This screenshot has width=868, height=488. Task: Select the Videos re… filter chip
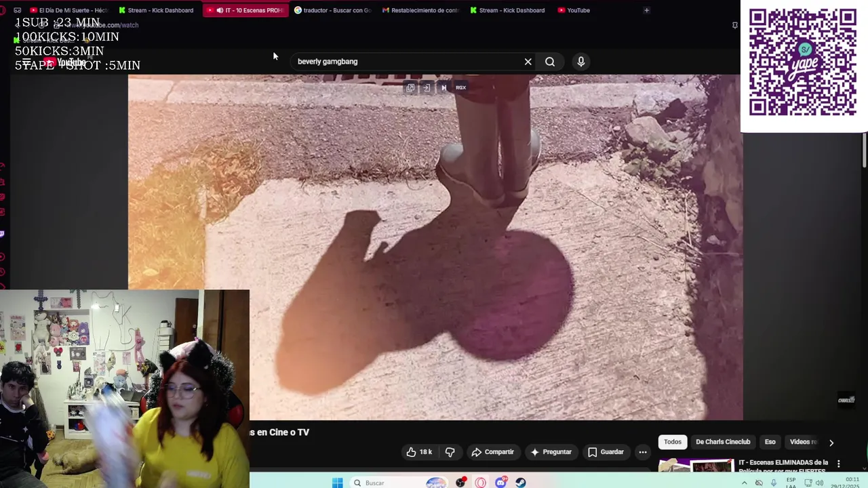coord(803,442)
